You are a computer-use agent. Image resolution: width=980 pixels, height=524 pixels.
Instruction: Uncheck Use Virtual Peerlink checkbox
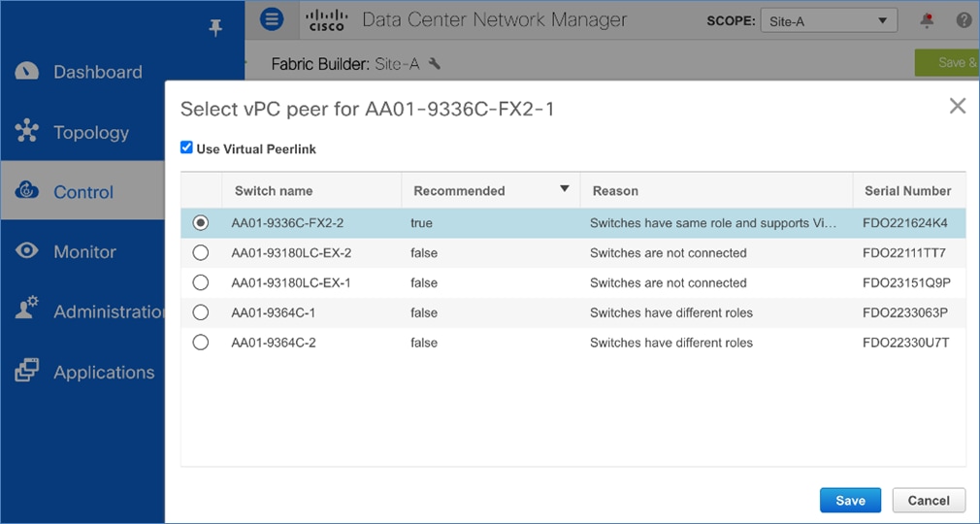(x=186, y=147)
